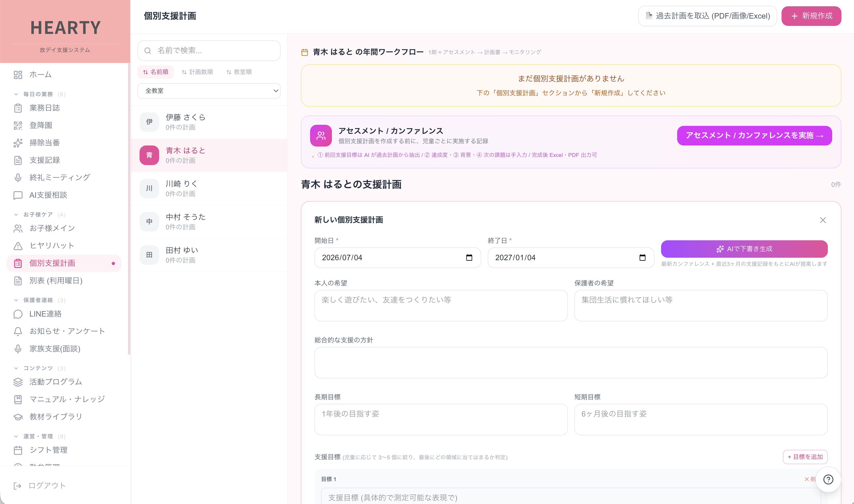The height and width of the screenshot is (504, 854).
Task: Click the アセスメント people icon tile
Action: (x=321, y=135)
